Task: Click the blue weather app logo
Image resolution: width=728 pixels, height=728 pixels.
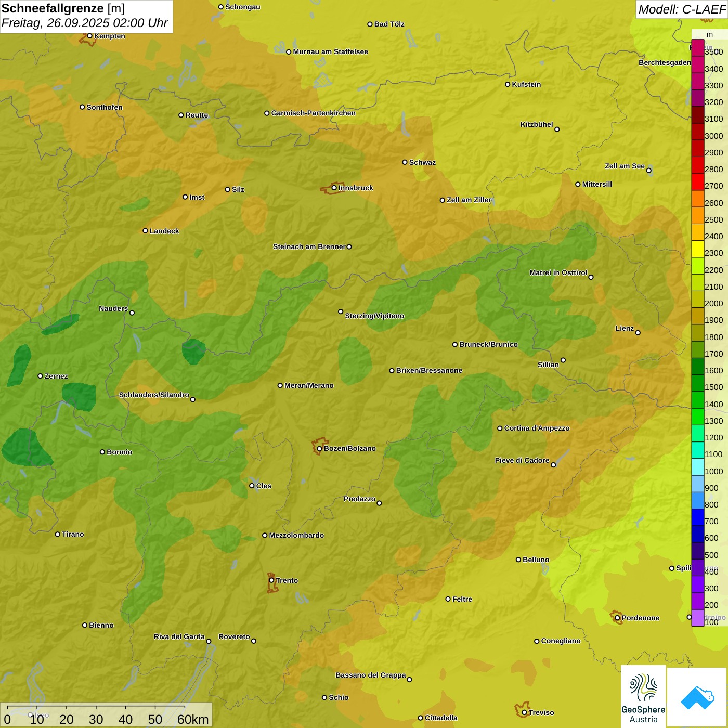Action: [697, 697]
